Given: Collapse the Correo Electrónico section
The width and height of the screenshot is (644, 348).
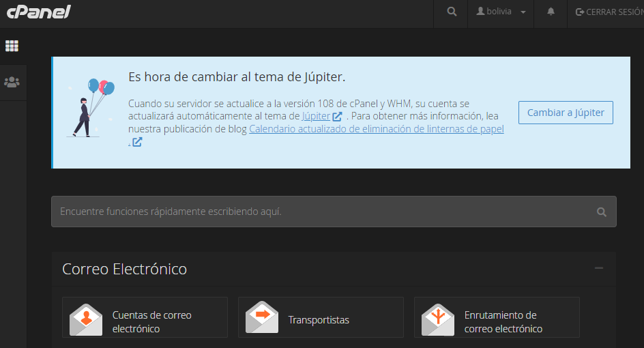Looking at the screenshot, I should click(x=599, y=268).
